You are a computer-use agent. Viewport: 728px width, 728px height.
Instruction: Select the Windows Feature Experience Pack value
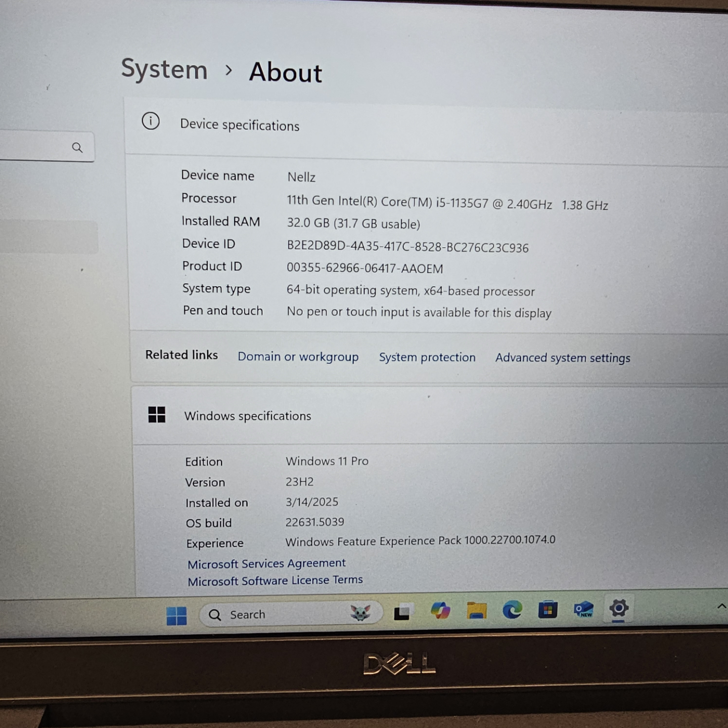pos(420,541)
